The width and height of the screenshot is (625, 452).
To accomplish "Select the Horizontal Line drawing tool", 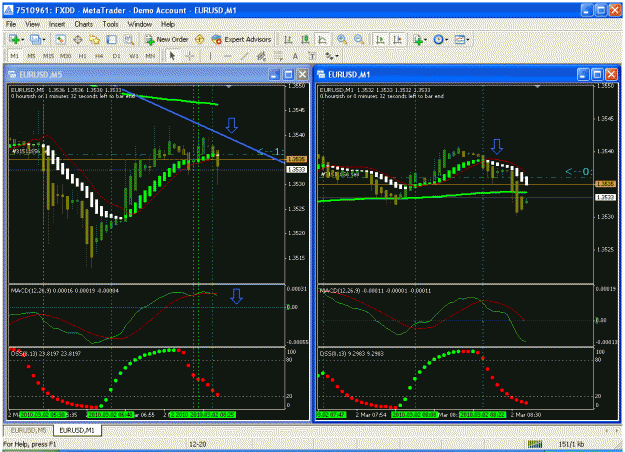I will tap(228, 56).
